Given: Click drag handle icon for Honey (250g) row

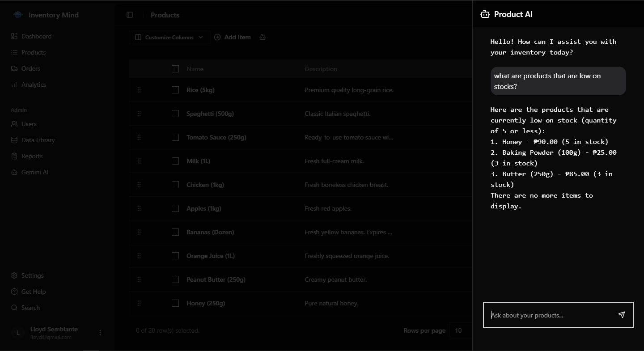Looking at the screenshot, I should pyautogui.click(x=139, y=303).
